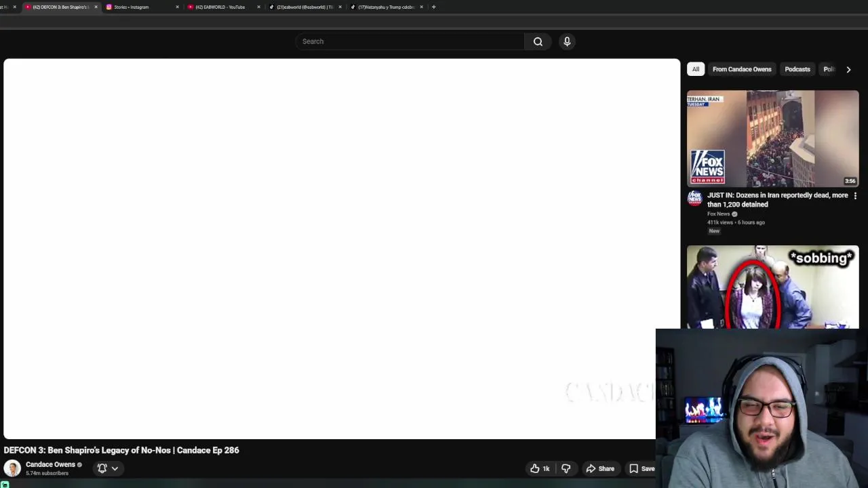The width and height of the screenshot is (868, 488).
Task: Open the Fox News channel name
Action: tap(718, 213)
